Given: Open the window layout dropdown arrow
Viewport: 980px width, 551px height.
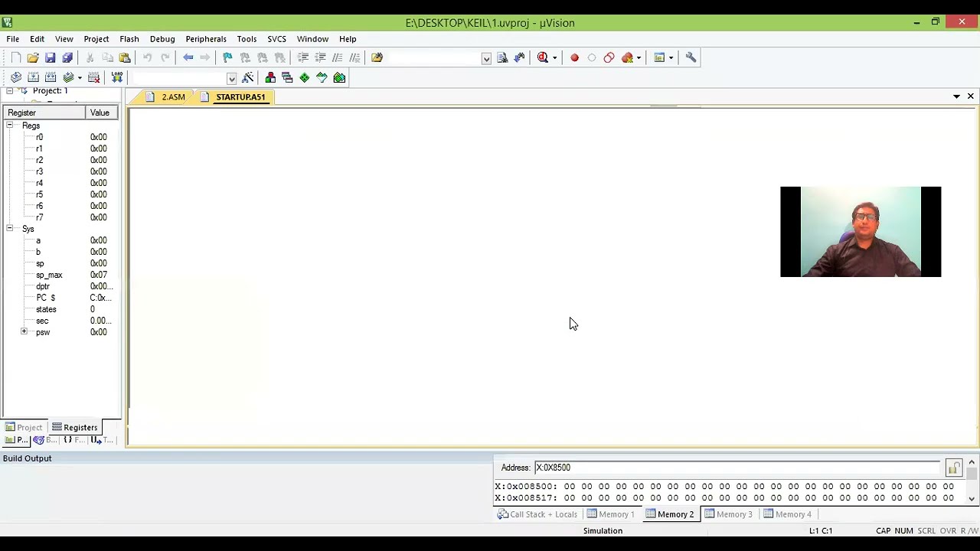Looking at the screenshot, I should click(671, 57).
